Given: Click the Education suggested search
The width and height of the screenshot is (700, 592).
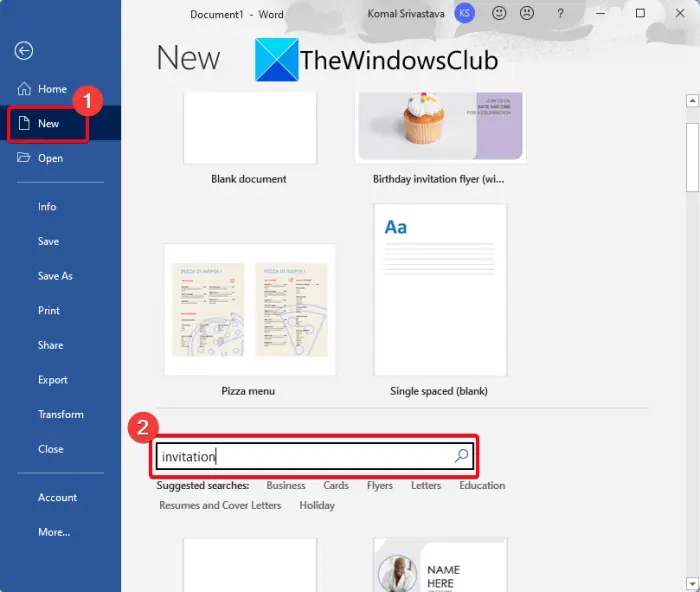Looking at the screenshot, I should (x=482, y=485).
